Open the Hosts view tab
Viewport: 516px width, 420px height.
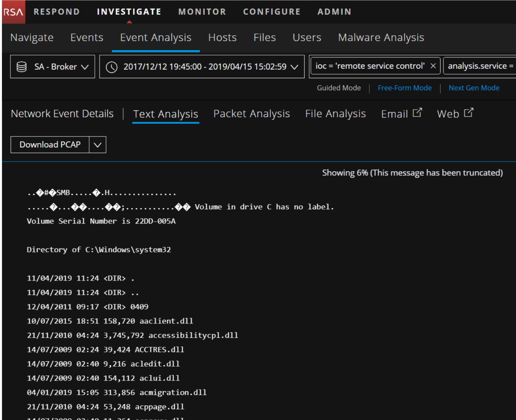[222, 37]
